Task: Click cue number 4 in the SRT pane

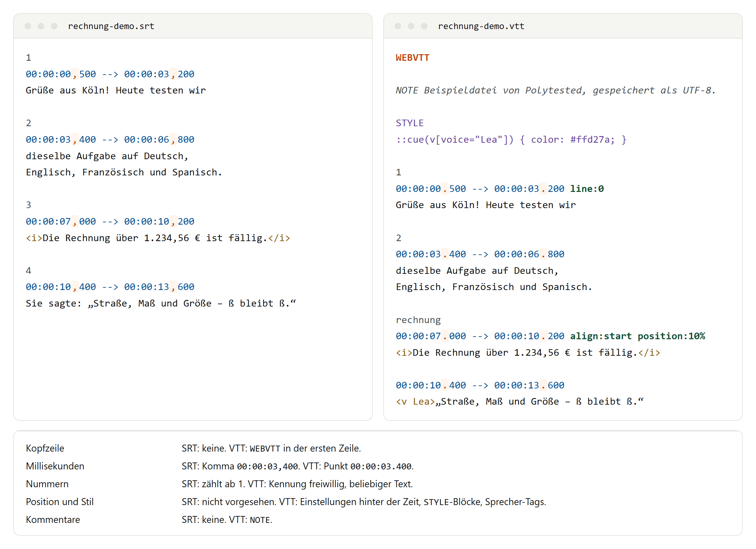Action: (28, 270)
